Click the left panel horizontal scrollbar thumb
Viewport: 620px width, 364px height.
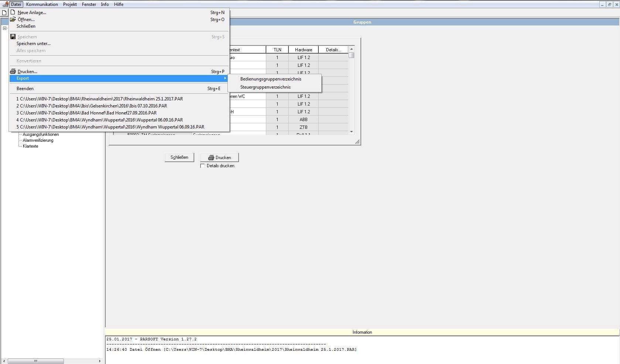(36, 361)
